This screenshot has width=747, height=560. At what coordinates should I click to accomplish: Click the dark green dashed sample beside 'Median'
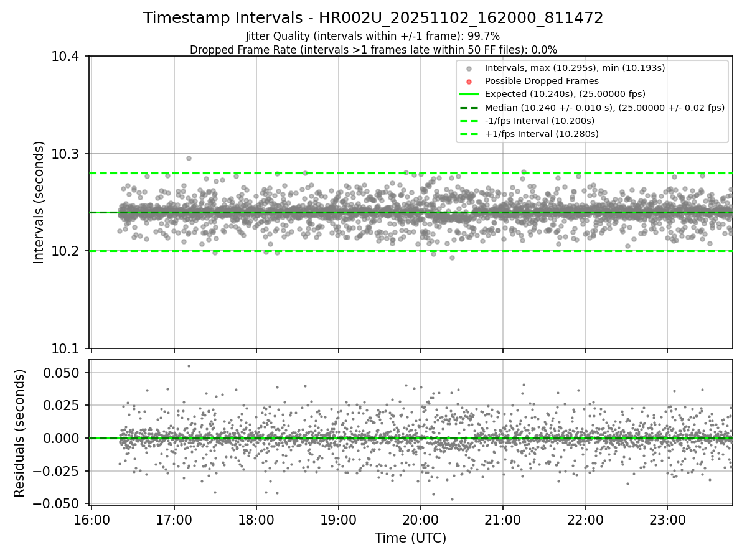point(469,108)
